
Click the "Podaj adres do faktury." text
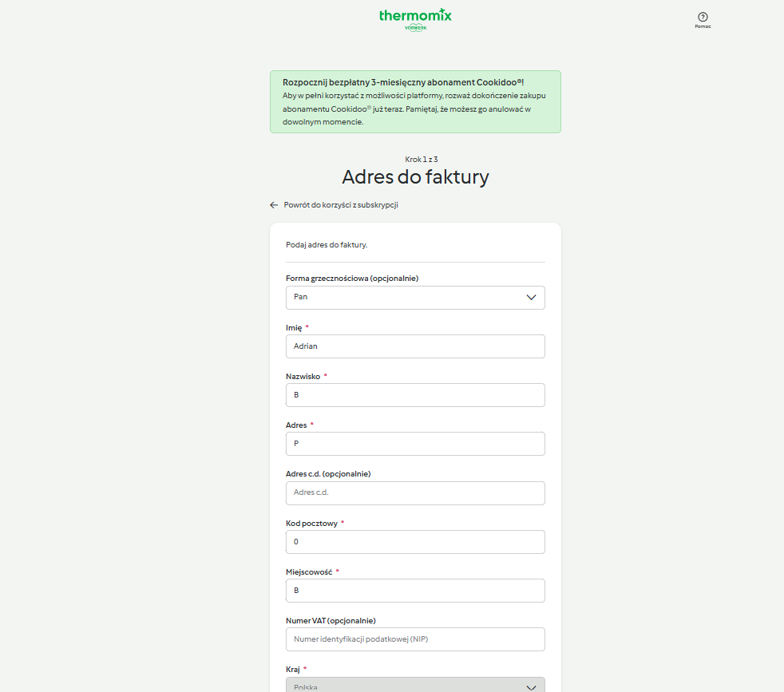(327, 245)
